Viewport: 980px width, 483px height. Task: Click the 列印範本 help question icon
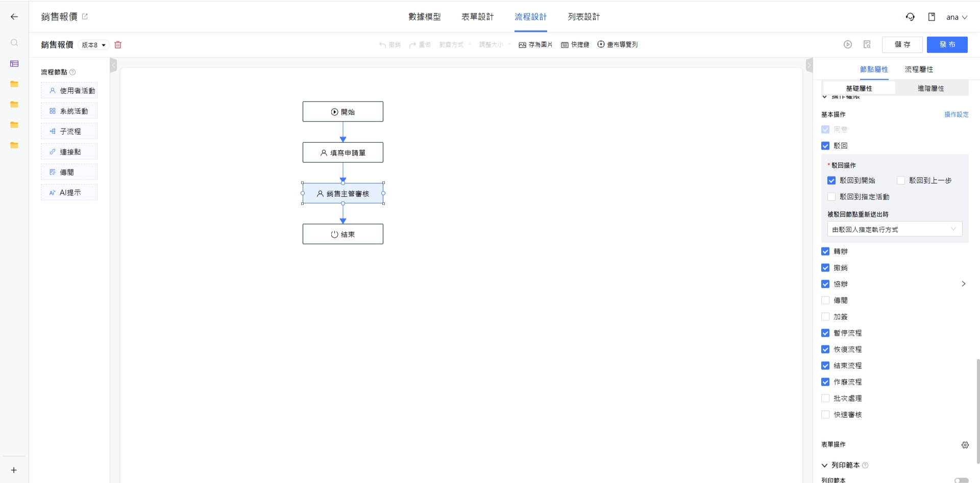865,465
